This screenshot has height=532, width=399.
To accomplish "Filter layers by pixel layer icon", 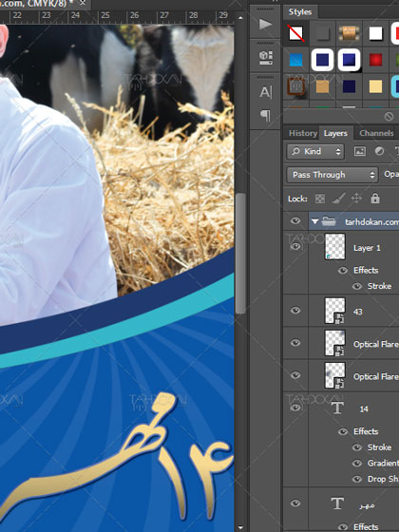I will pyautogui.click(x=360, y=151).
